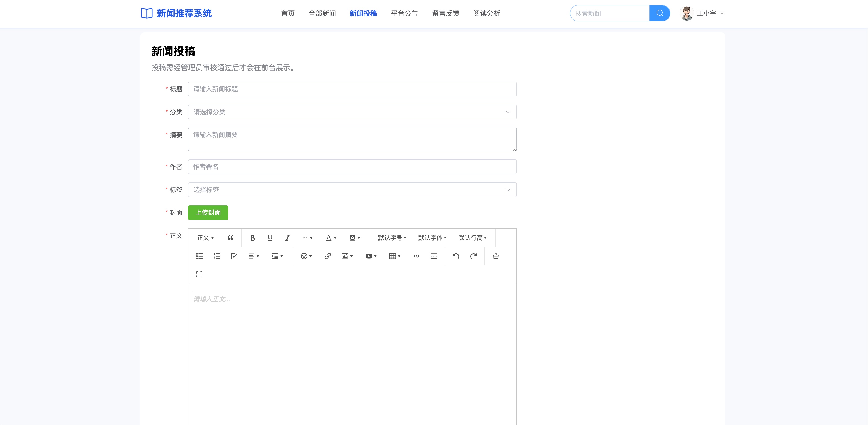Focus the 请输入新闻标题 title field
This screenshot has height=425, width=868.
pyautogui.click(x=352, y=89)
